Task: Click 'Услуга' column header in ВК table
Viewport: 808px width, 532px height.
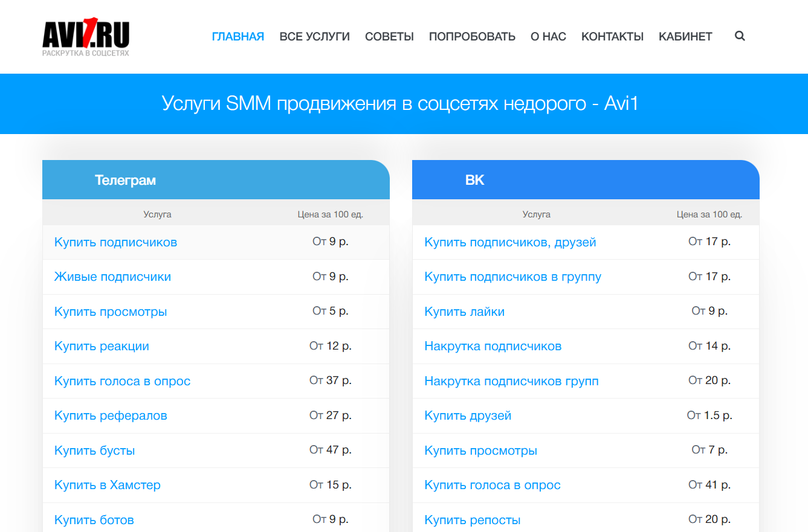Action: [537, 214]
